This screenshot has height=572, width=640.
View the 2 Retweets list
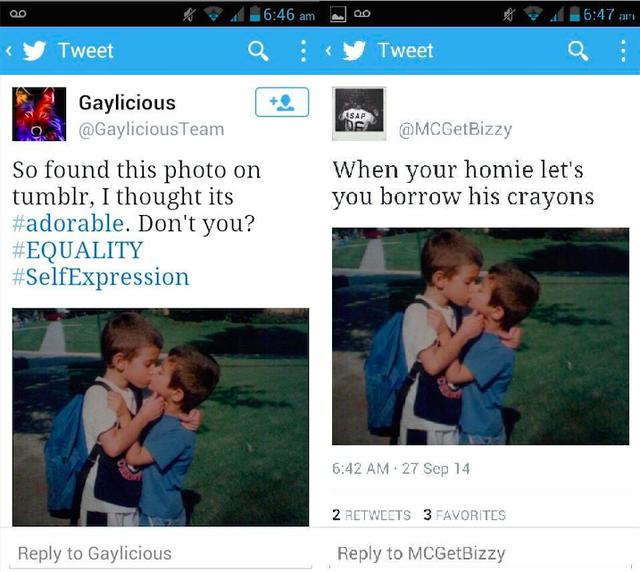click(371, 515)
